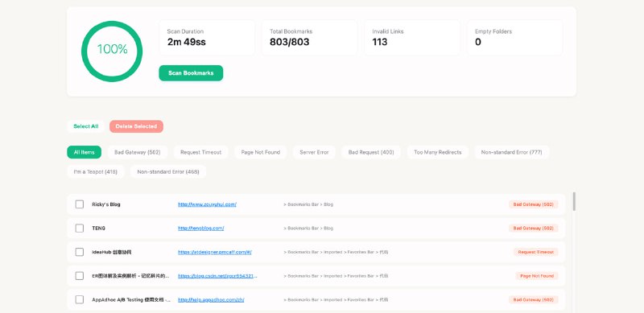
Task: Switch to the All Items filter
Action: tap(85, 152)
